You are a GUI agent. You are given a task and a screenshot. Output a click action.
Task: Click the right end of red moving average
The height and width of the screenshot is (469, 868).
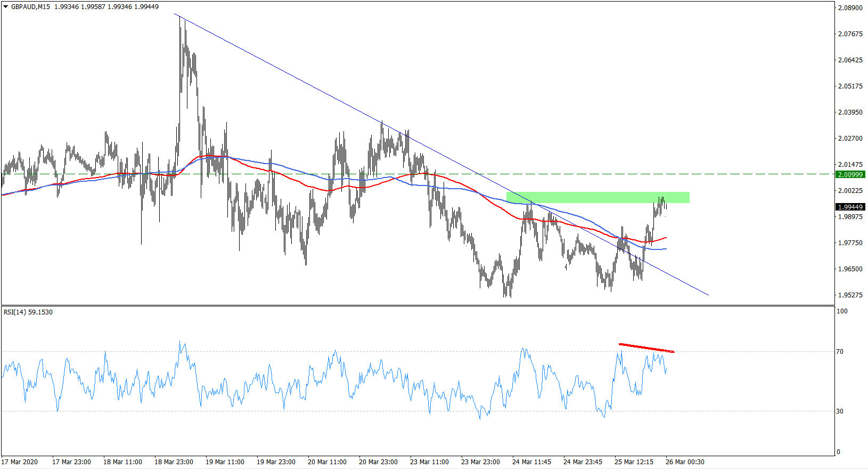pyautogui.click(x=666, y=238)
